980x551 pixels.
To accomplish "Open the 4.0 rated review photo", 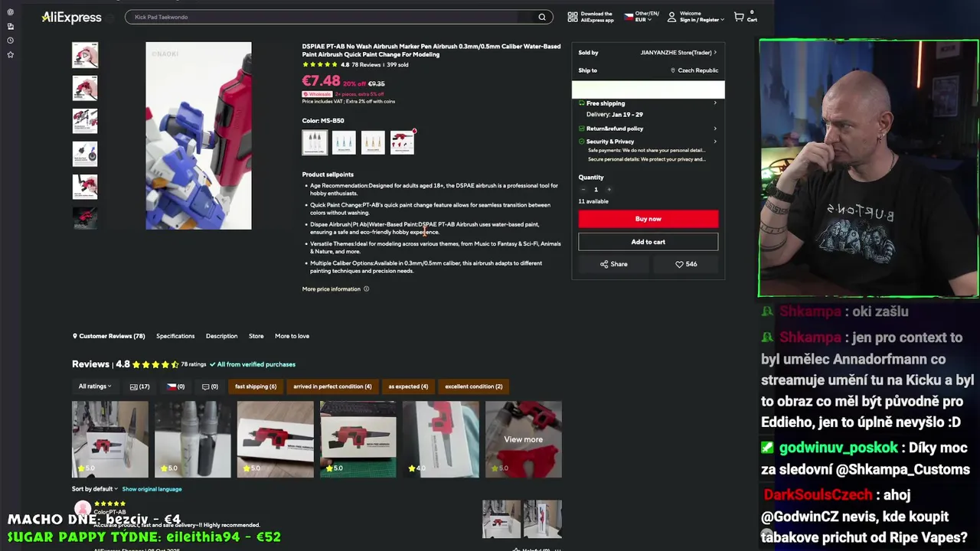I will (441, 439).
